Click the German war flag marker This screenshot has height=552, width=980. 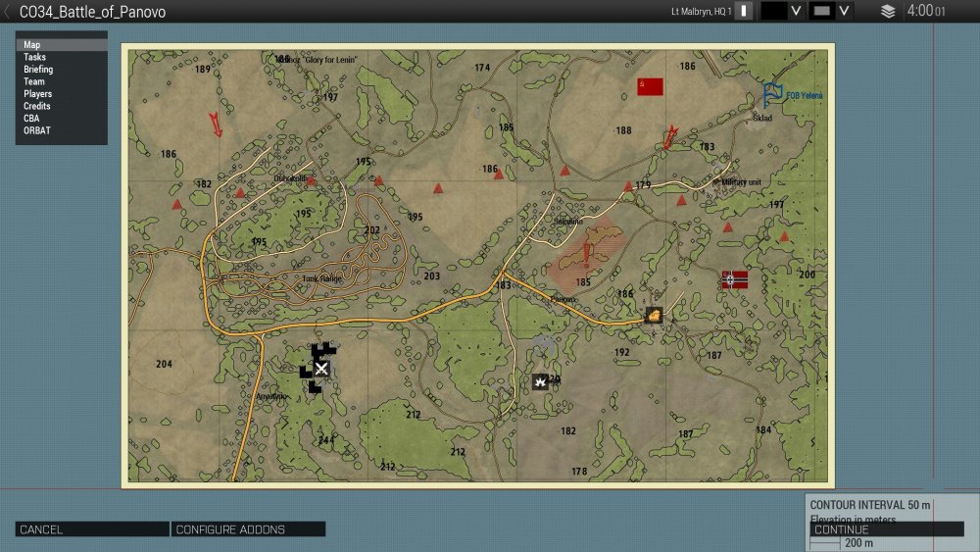pos(734,279)
